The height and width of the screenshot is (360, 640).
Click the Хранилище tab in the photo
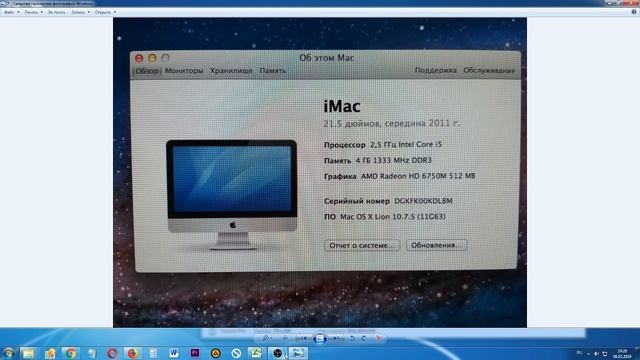pos(231,71)
